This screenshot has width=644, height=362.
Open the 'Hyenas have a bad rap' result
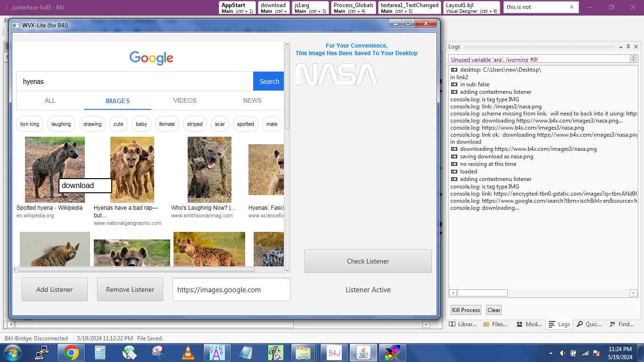click(x=126, y=211)
